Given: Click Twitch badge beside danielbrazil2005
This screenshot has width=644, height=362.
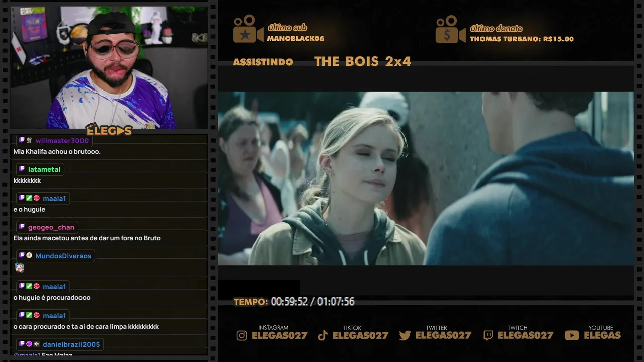Looking at the screenshot, I should coord(22,344).
